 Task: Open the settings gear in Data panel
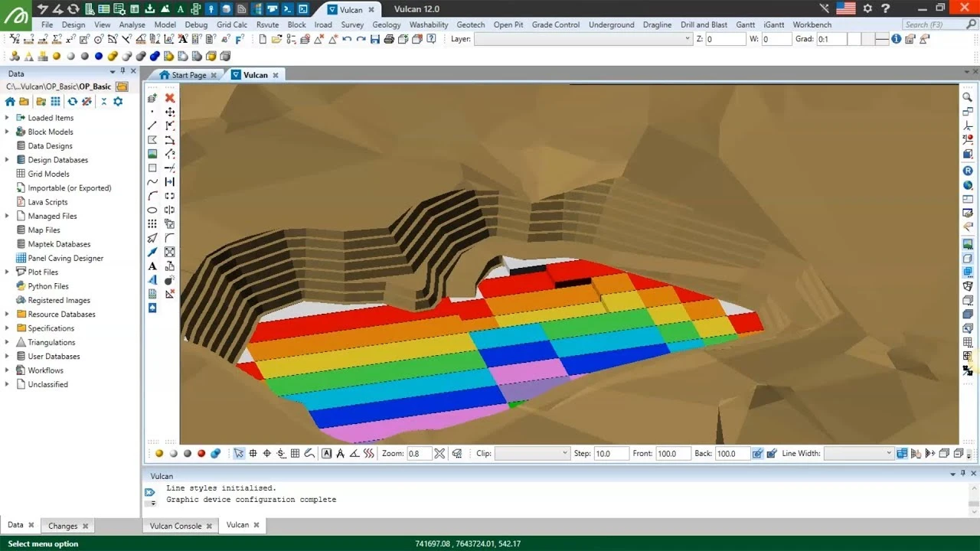click(x=118, y=102)
